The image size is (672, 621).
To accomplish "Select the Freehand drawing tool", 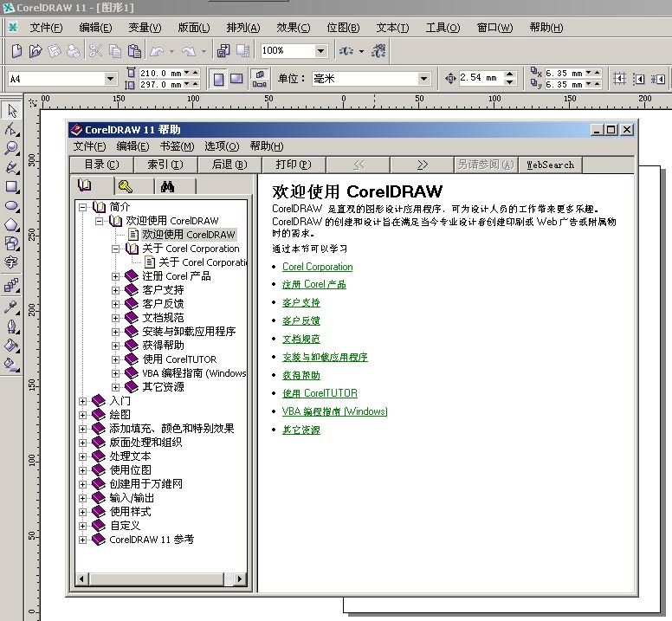I will coord(11,167).
